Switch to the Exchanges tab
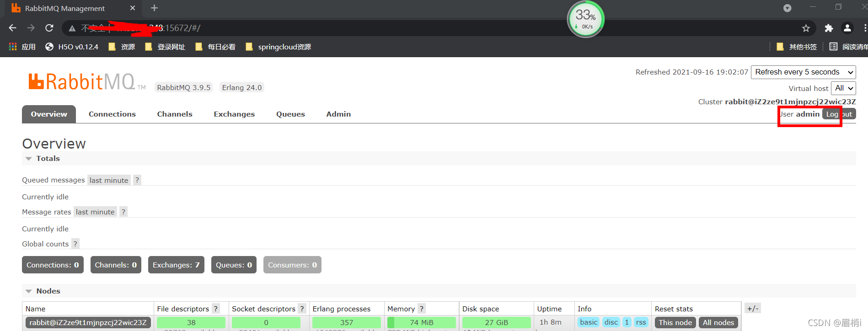Viewport: 868px width, 331px height. click(x=234, y=114)
